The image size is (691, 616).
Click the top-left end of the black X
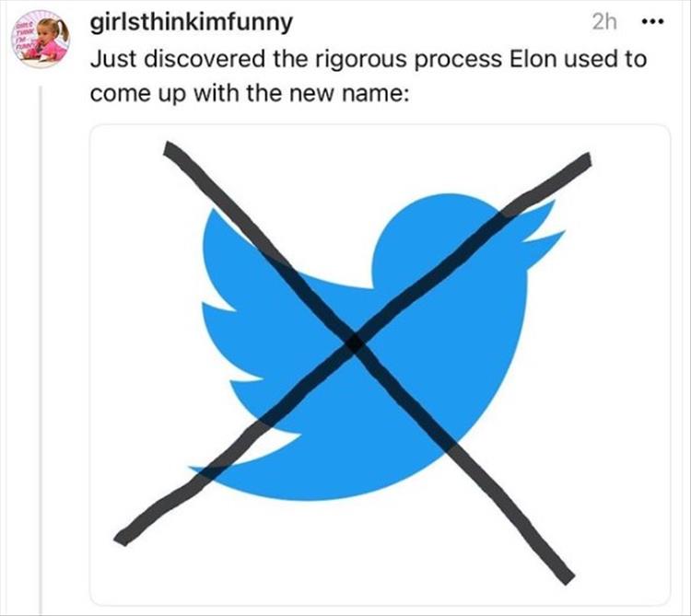(171, 150)
